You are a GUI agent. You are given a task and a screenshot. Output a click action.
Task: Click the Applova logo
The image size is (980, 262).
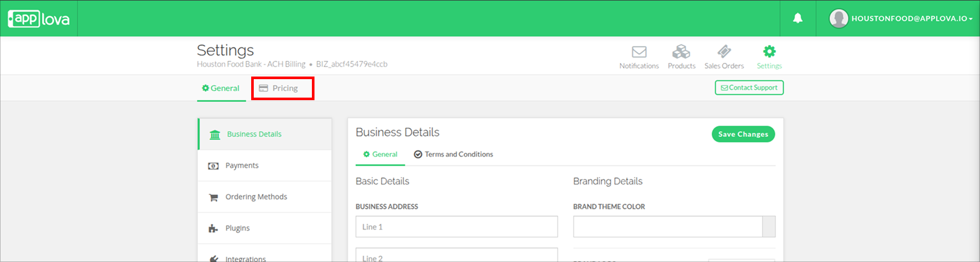point(39,19)
